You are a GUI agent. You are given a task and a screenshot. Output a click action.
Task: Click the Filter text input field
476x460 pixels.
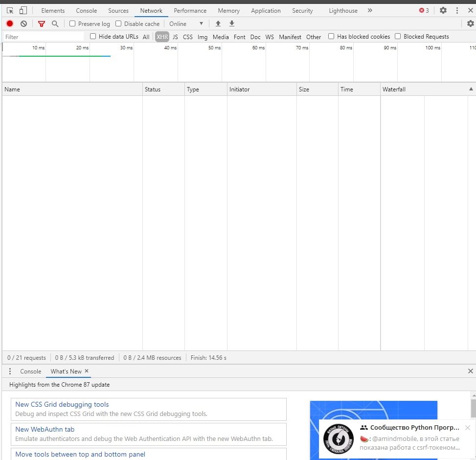coord(44,37)
